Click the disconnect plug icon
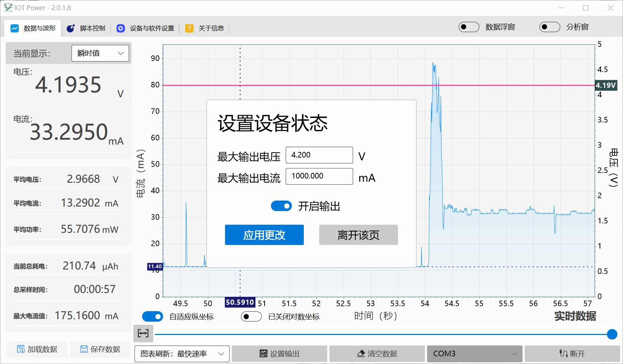This screenshot has height=364, width=623. [x=563, y=354]
